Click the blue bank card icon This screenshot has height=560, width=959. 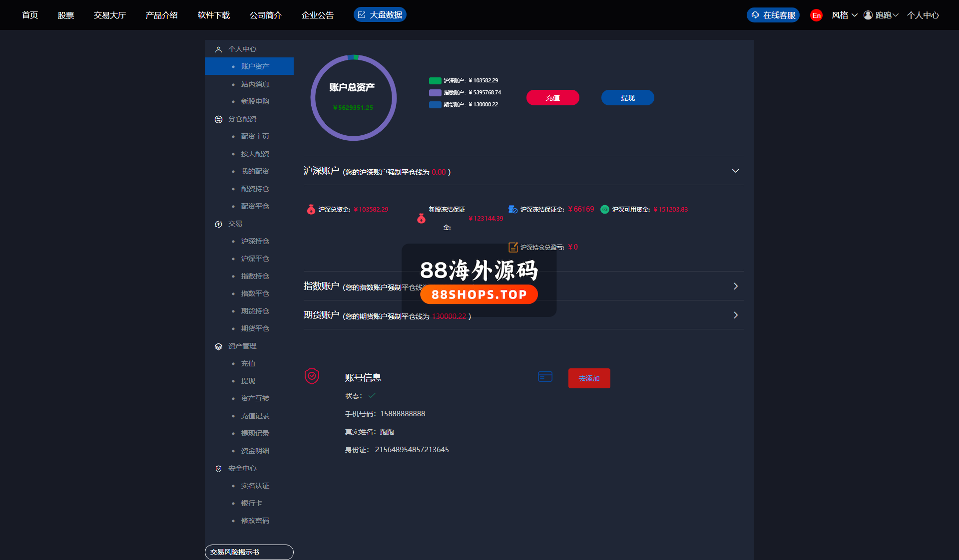click(545, 377)
